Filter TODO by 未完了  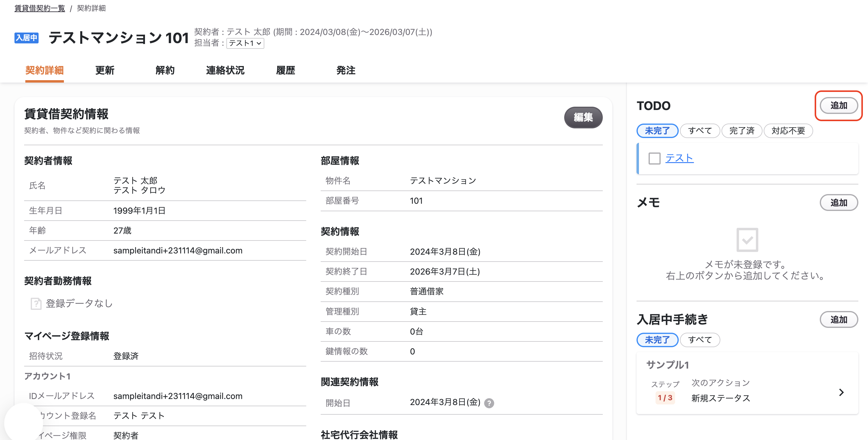pyautogui.click(x=657, y=131)
